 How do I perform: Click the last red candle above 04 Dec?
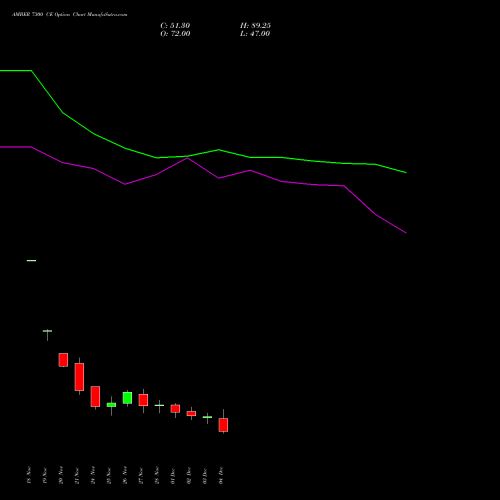click(223, 425)
